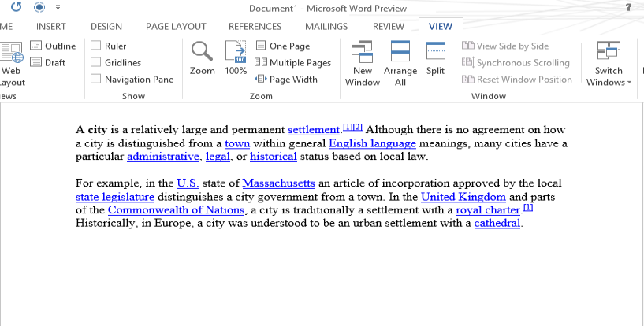644x326 pixels.
Task: Open the Customize Quick Access Toolbar arrow
Action: coord(58,7)
